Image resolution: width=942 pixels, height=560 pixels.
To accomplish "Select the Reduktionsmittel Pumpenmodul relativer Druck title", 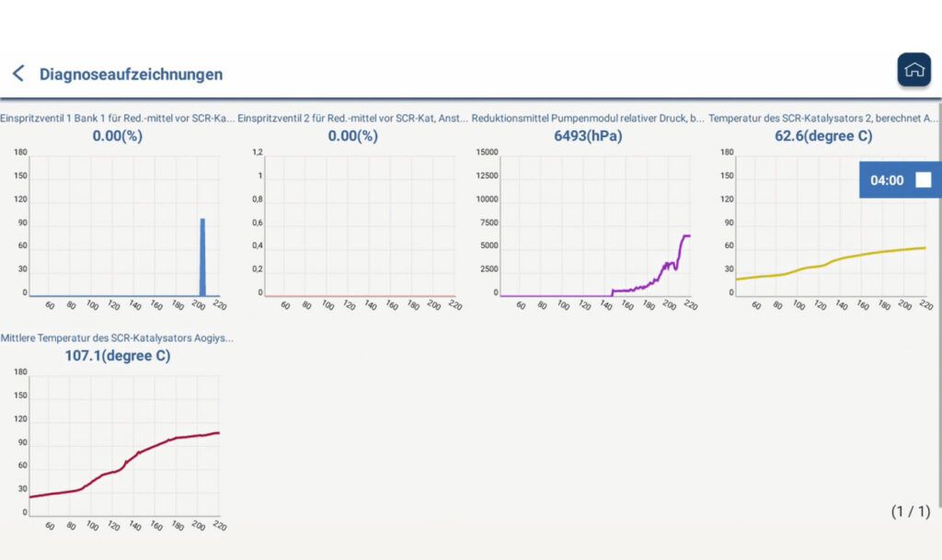I will click(x=589, y=118).
